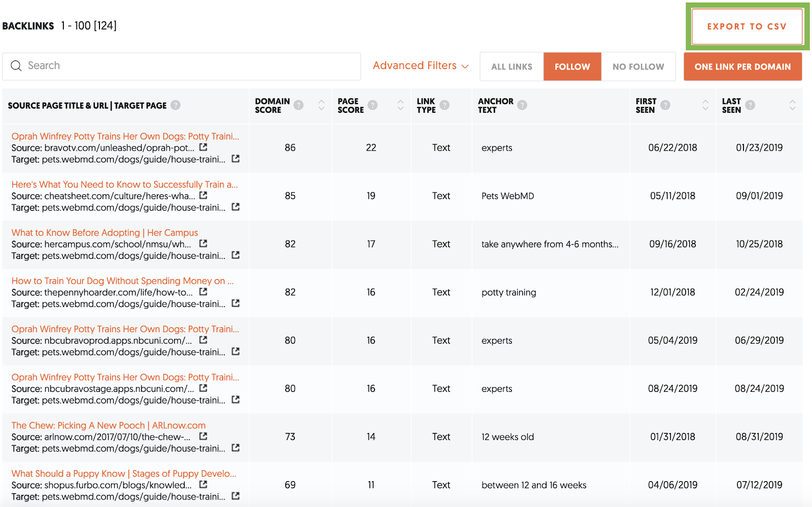
Task: Open "What Should a Puppy Know" link
Action: click(124, 474)
